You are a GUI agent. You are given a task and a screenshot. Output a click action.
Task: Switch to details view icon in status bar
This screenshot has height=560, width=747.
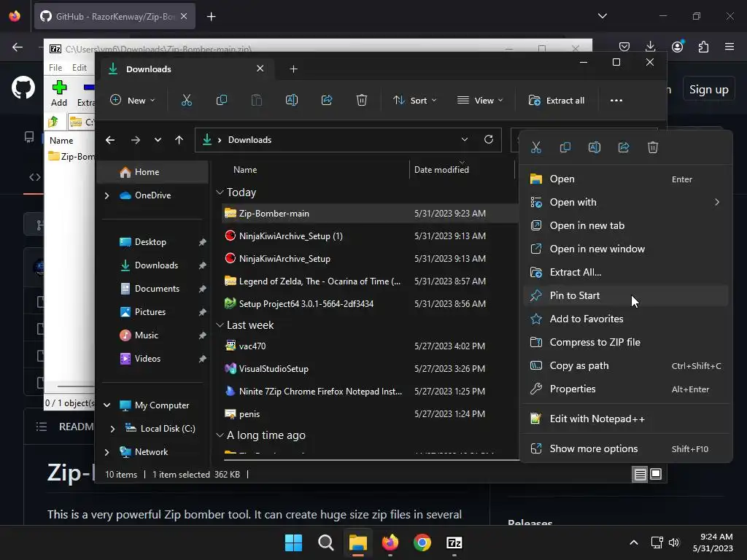point(640,474)
